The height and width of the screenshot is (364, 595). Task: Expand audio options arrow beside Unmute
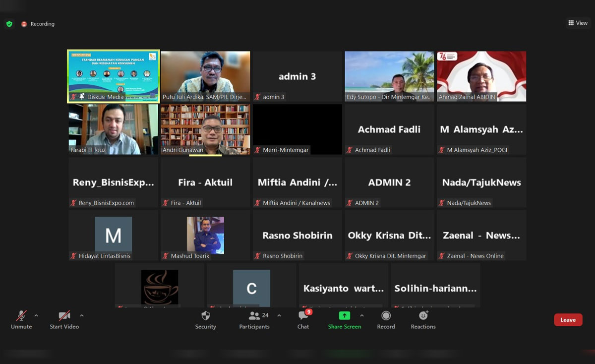click(36, 315)
